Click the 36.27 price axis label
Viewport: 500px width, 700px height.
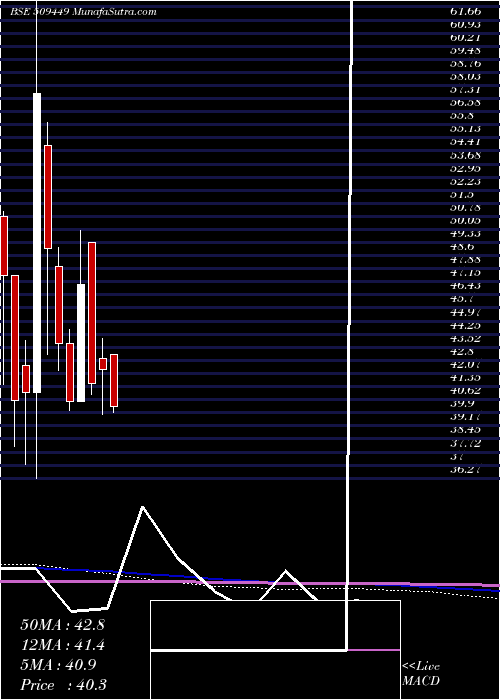466,469
